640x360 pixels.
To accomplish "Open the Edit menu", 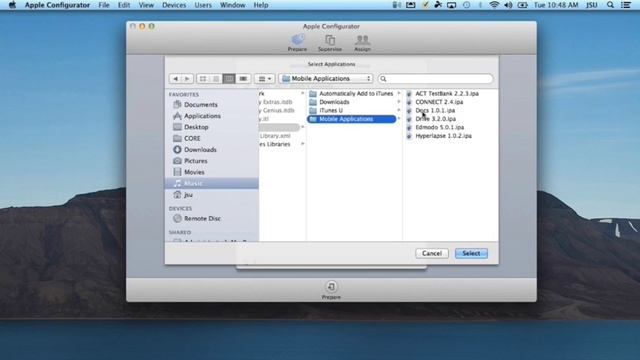I will click(124, 5).
